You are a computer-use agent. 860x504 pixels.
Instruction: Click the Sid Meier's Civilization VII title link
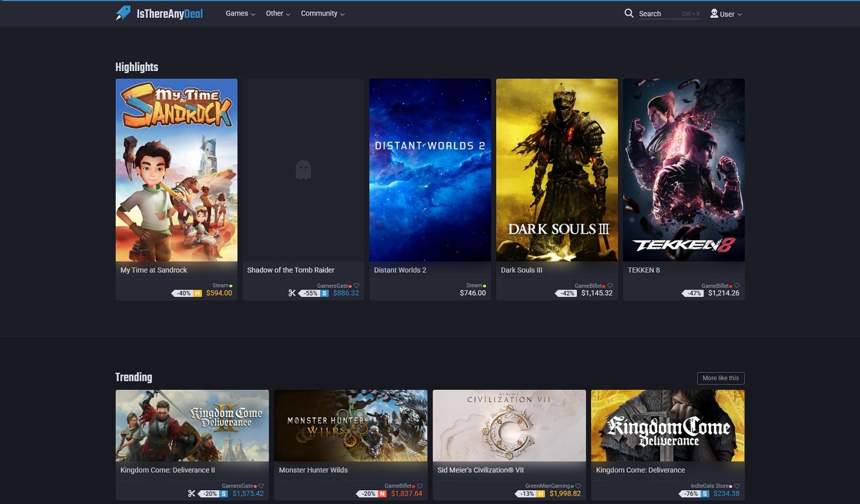pyautogui.click(x=480, y=470)
